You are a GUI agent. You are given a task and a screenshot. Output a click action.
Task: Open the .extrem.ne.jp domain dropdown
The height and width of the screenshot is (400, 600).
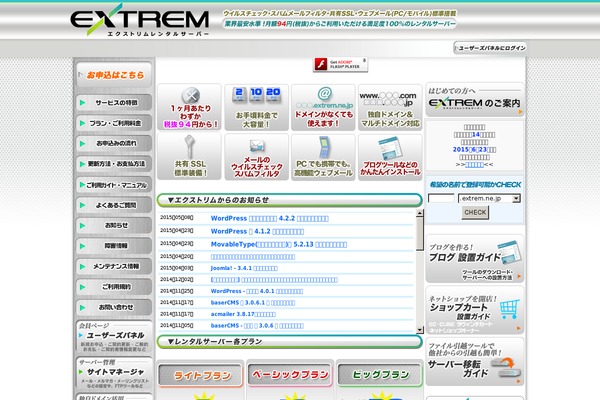pyautogui.click(x=489, y=198)
